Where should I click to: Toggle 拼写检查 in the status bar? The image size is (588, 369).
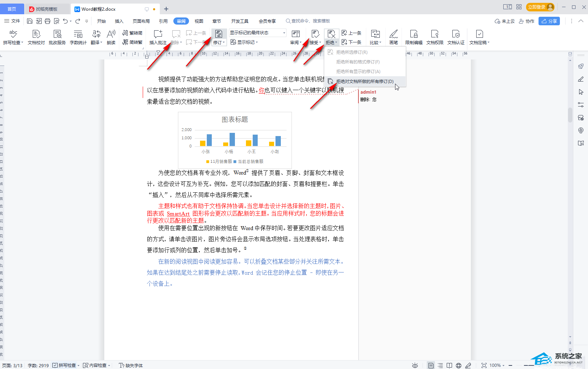point(64,365)
